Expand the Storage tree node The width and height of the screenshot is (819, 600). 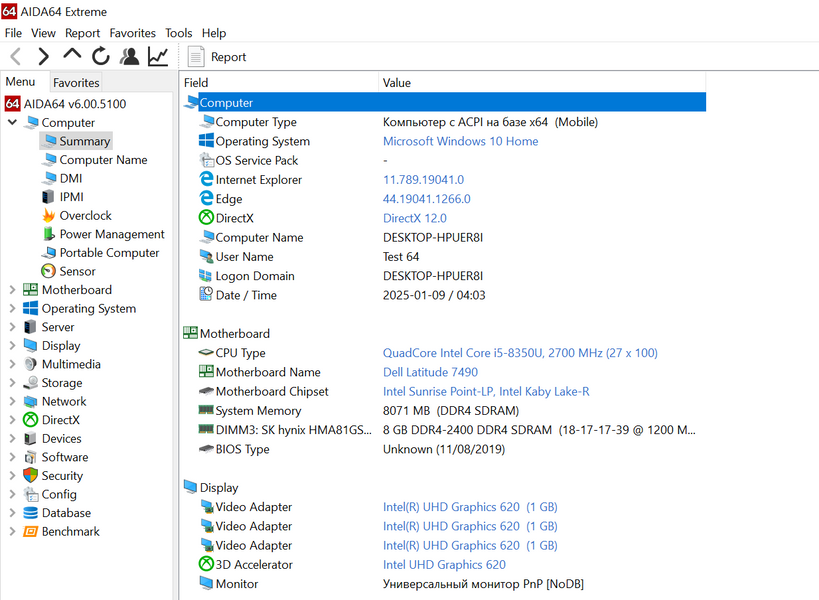pos(13,383)
